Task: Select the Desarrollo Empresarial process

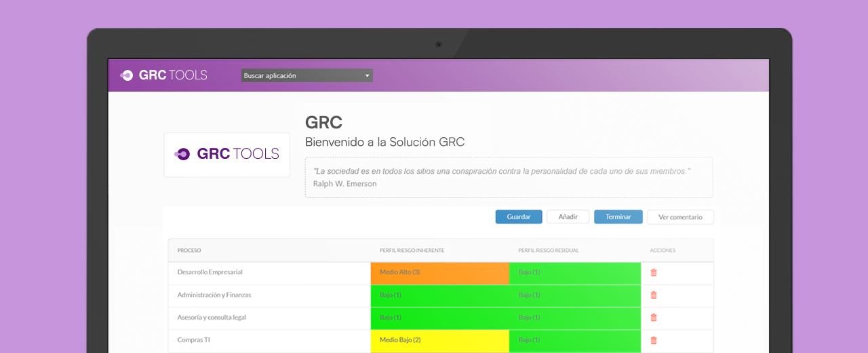Action: (210, 272)
